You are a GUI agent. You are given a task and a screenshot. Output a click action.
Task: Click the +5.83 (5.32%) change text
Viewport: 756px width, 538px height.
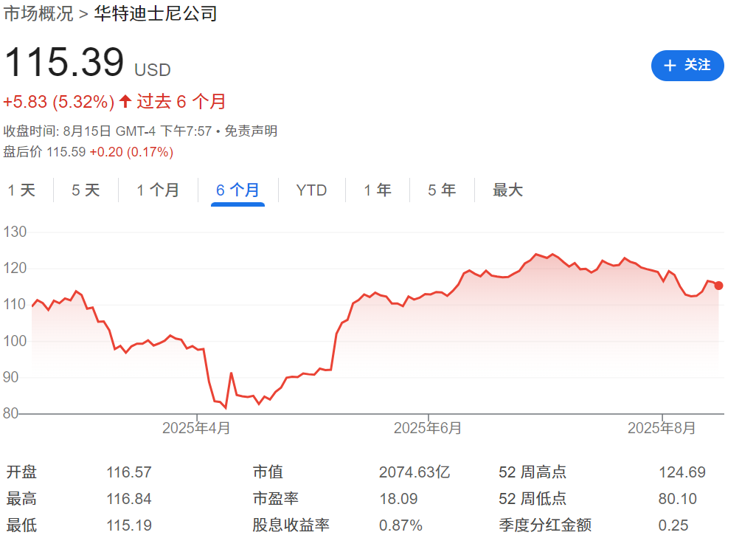click(x=59, y=102)
